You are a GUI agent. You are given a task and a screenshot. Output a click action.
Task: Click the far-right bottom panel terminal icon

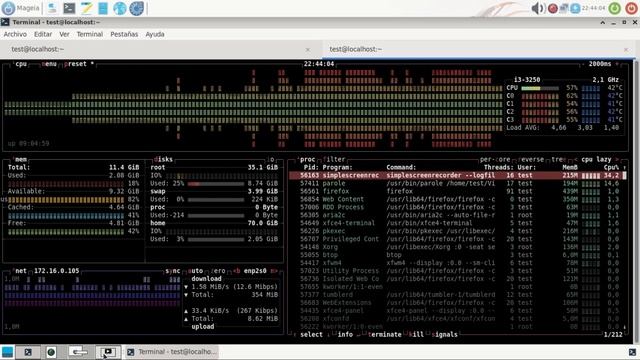632,352
